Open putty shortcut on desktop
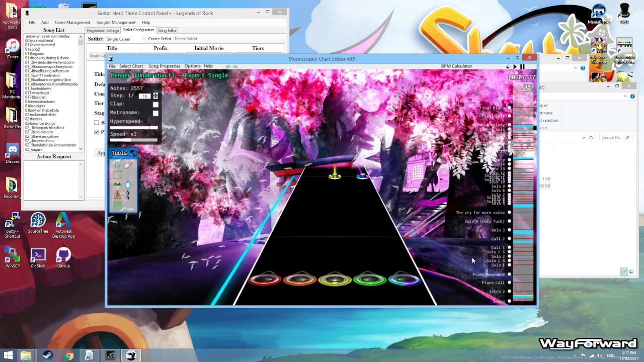 12,225
